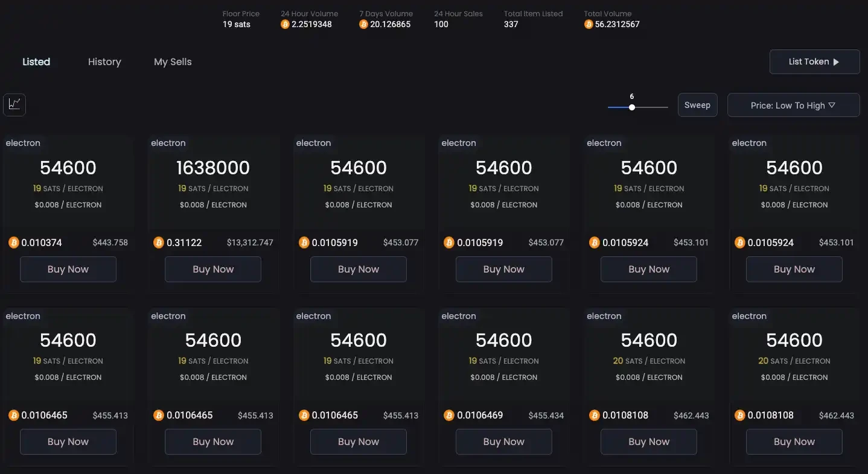Click the Bitcoin icon next to 7 Days Volume
The height and width of the screenshot is (474, 868).
pyautogui.click(x=363, y=25)
